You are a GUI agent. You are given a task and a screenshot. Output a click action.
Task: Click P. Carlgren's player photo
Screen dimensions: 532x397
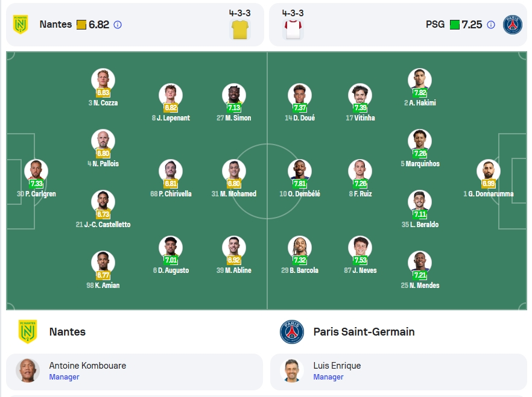coord(36,170)
